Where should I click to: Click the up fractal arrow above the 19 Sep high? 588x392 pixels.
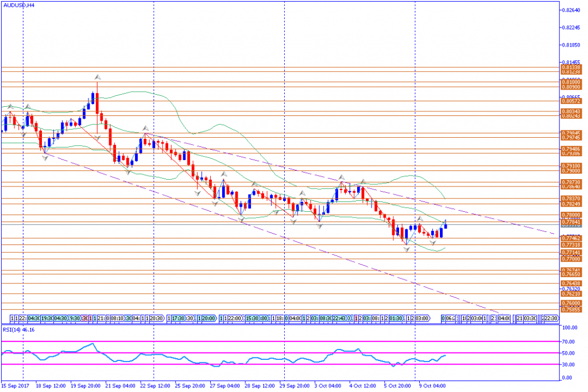(x=98, y=76)
